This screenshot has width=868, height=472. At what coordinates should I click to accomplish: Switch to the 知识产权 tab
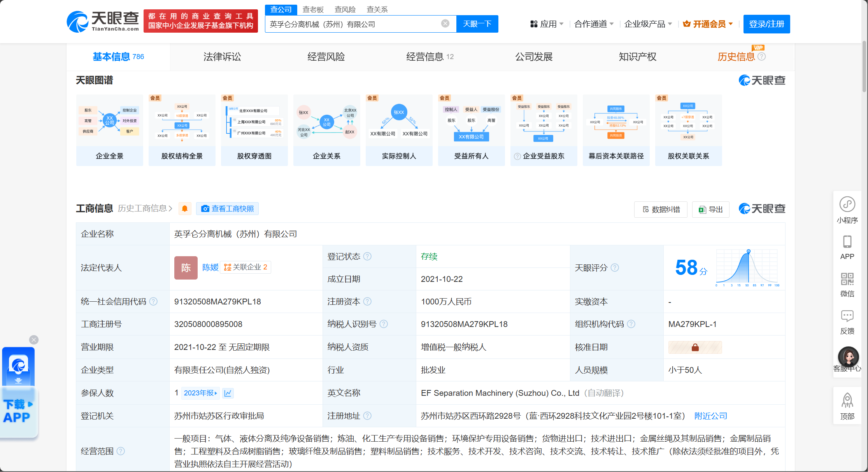point(638,57)
